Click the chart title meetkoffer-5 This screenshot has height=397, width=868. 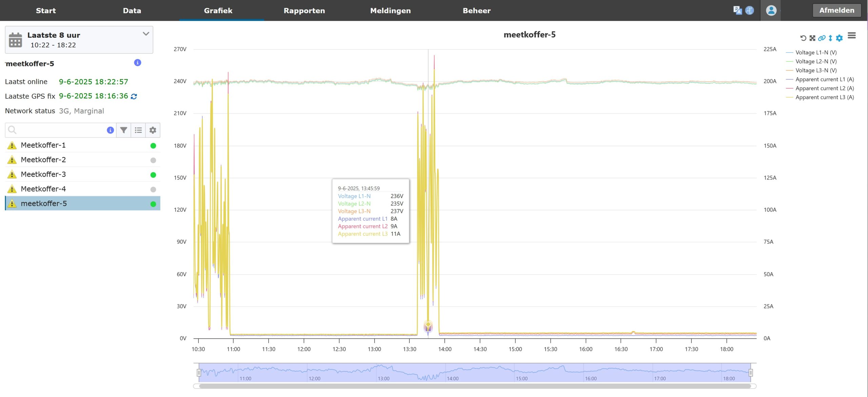[x=529, y=35]
